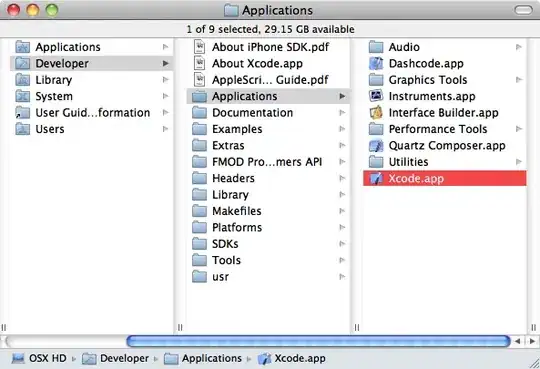Expand the Headers folder arrow
The image size is (540, 369).
(x=342, y=178)
